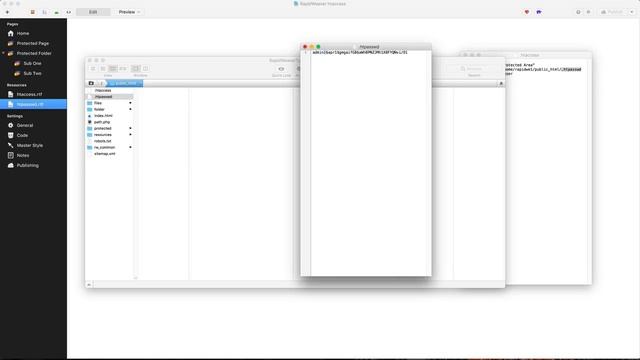Select the Sub Two page
The image size is (640, 360).
(32, 73)
